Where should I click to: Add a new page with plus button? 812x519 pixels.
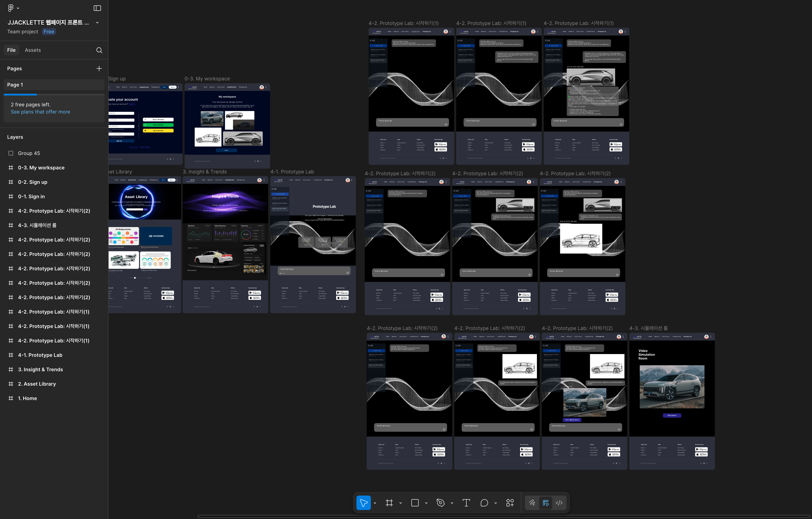tap(99, 68)
